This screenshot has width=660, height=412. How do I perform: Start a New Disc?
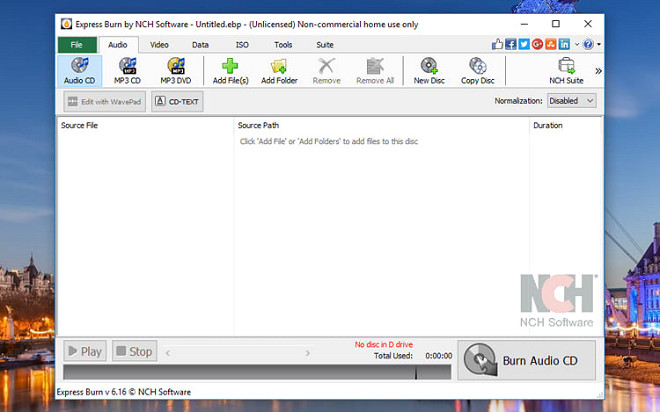coord(429,71)
